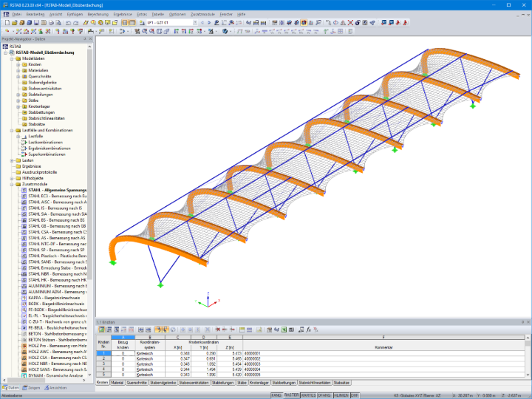Expand the Lasten tree node
Screen dimensions: 532x399
pos(12,160)
